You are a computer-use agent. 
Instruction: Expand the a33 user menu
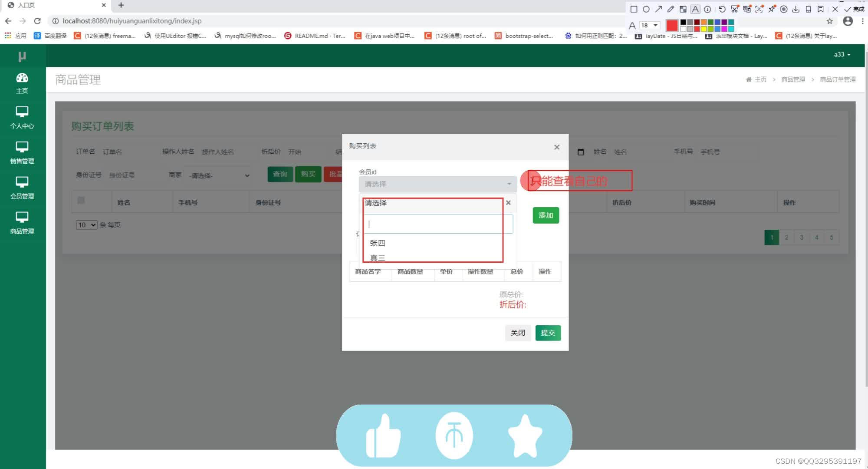click(x=842, y=54)
